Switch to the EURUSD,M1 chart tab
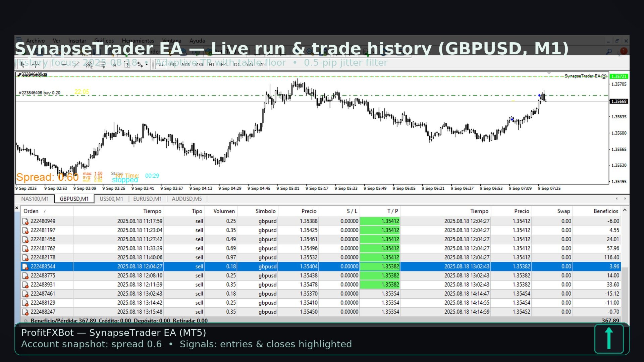This screenshot has width=644, height=362. click(147, 199)
